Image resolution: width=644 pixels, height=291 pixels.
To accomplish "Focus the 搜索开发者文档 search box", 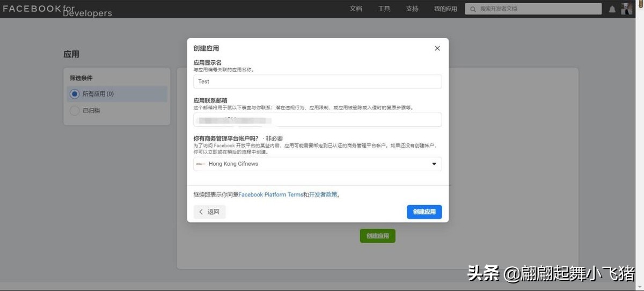I will click(533, 9).
